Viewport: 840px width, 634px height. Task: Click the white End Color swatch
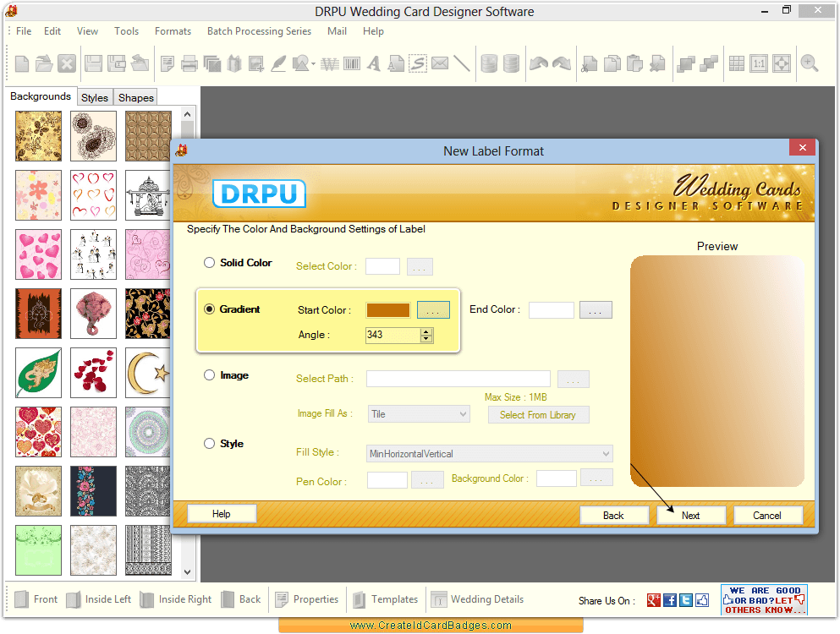552,310
